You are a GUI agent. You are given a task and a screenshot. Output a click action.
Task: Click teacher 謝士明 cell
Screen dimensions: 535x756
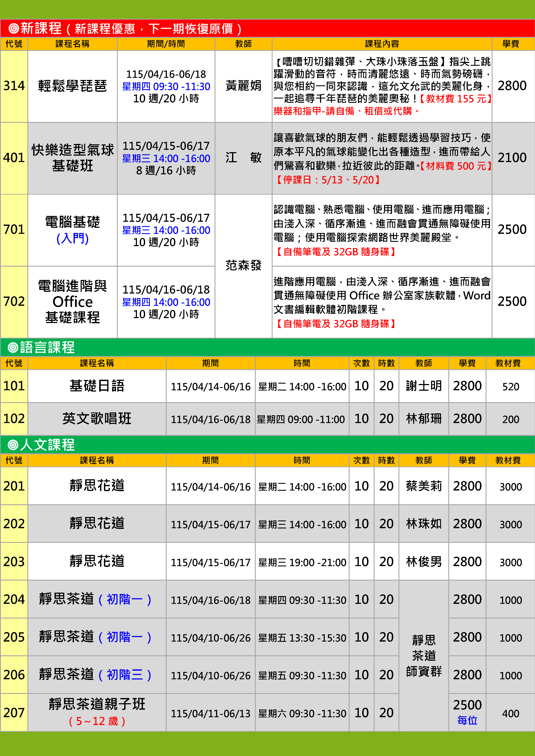(423, 386)
